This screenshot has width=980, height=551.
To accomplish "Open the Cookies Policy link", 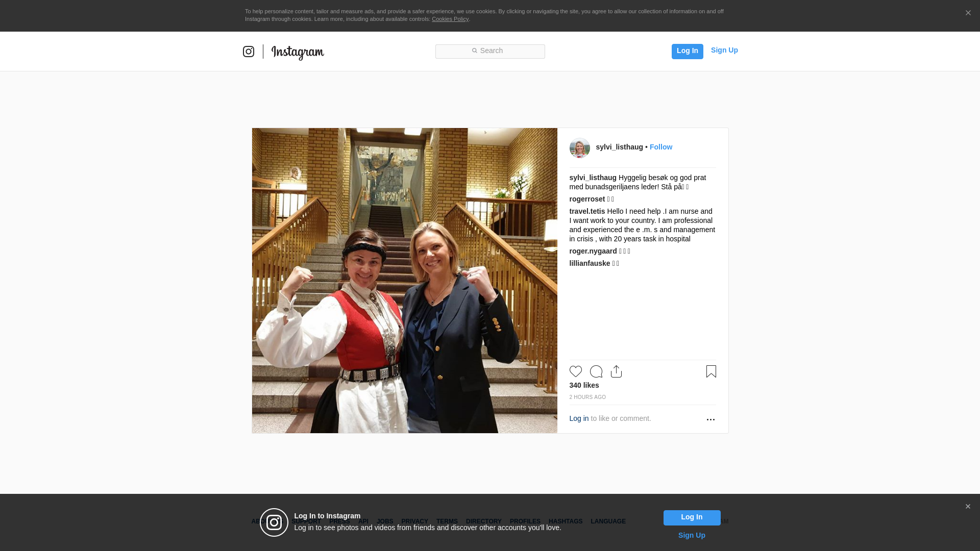I will point(450,19).
